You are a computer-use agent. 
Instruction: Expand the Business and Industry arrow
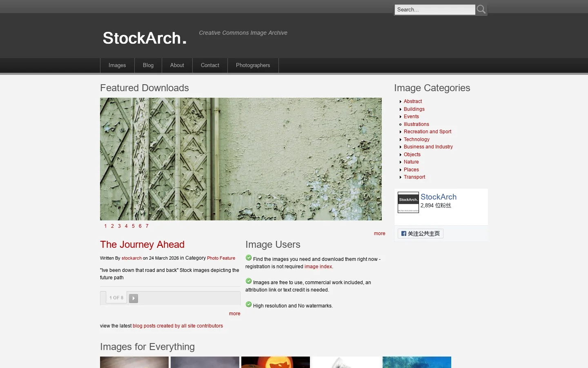[401, 147]
